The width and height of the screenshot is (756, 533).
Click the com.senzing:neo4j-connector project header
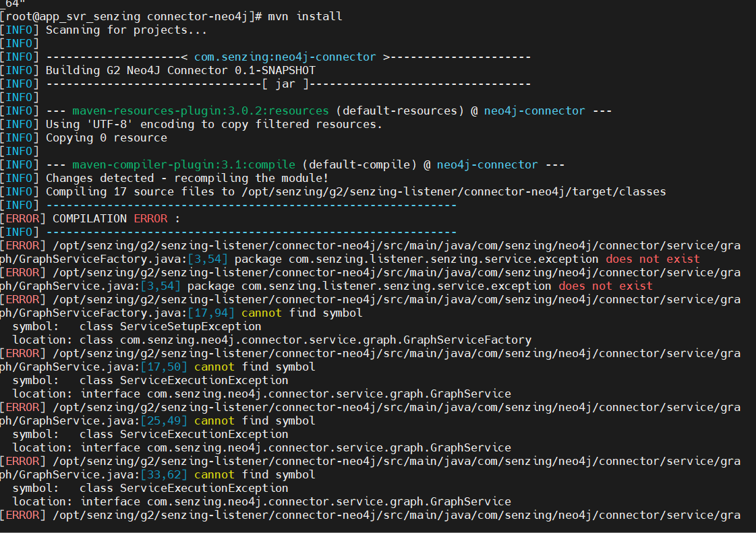coord(284,57)
